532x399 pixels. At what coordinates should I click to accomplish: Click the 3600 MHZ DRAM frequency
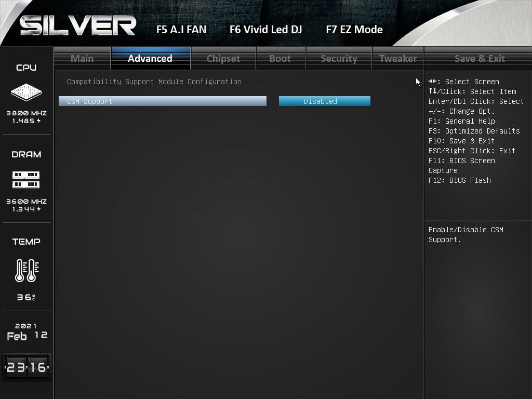tap(26, 201)
